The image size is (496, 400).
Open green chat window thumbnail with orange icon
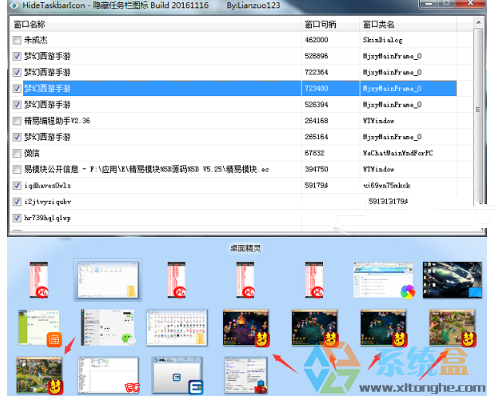click(x=39, y=328)
